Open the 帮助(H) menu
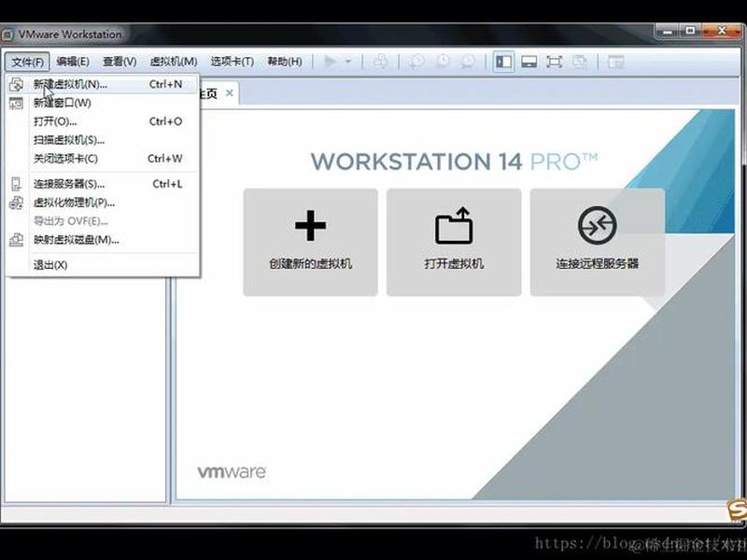The image size is (747, 560). 285,62
